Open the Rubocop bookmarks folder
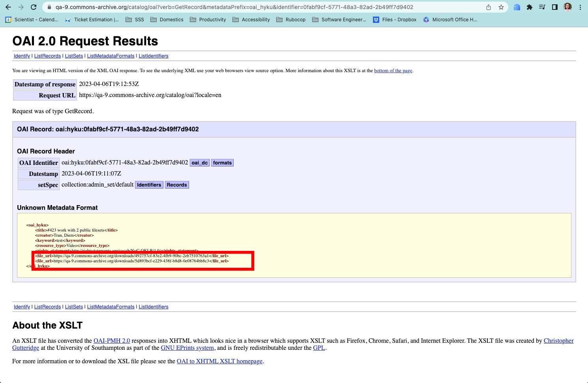 click(291, 19)
